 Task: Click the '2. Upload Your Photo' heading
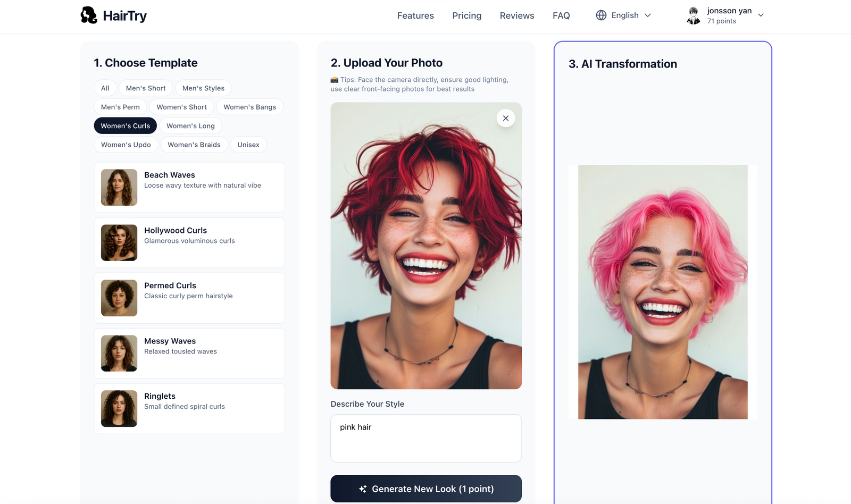[387, 63]
